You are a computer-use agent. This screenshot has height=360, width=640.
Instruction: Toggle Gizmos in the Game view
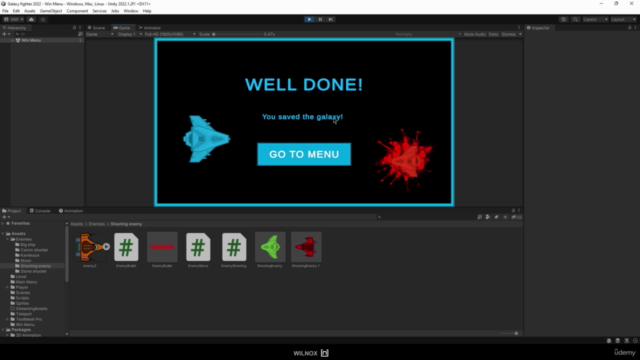[x=508, y=34]
